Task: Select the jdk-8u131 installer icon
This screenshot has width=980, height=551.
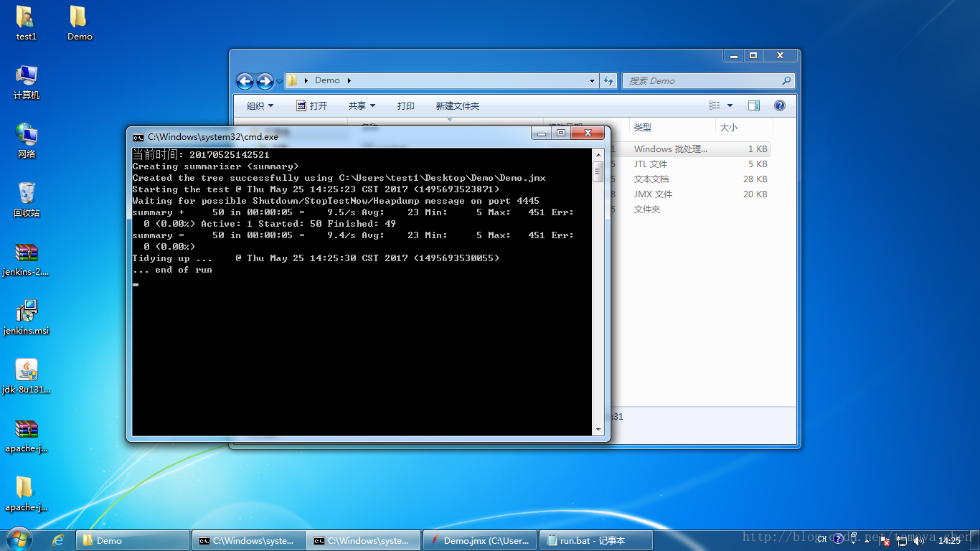Action: [26, 377]
